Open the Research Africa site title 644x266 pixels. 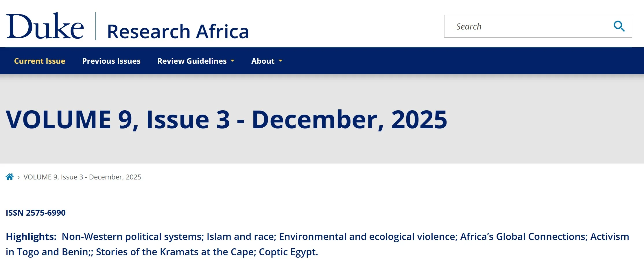click(x=178, y=31)
